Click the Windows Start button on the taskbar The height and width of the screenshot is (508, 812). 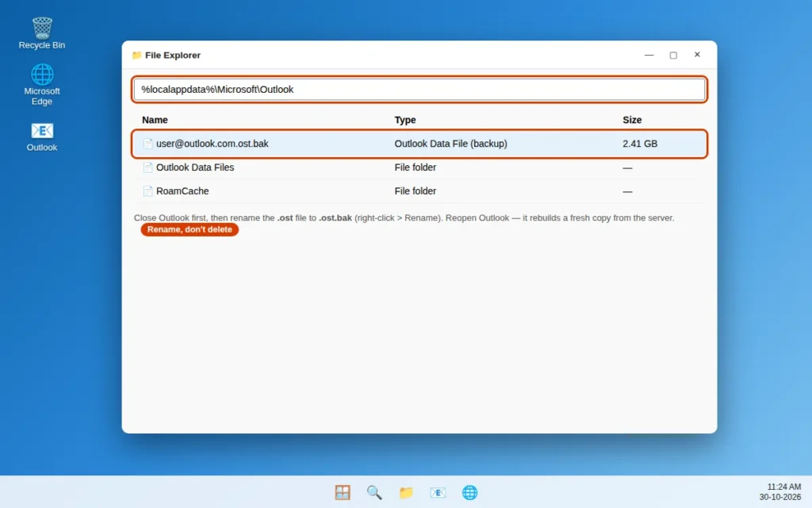[x=343, y=492]
